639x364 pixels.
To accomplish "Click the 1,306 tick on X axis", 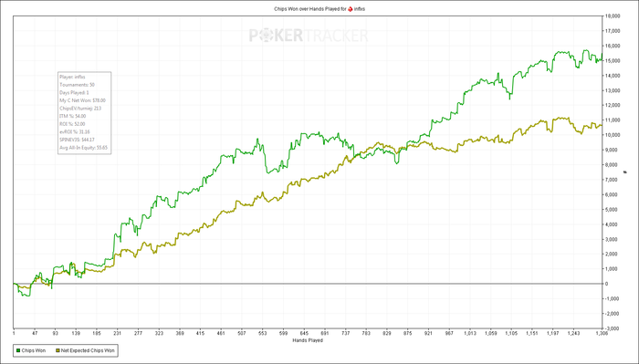I will coord(602,334).
